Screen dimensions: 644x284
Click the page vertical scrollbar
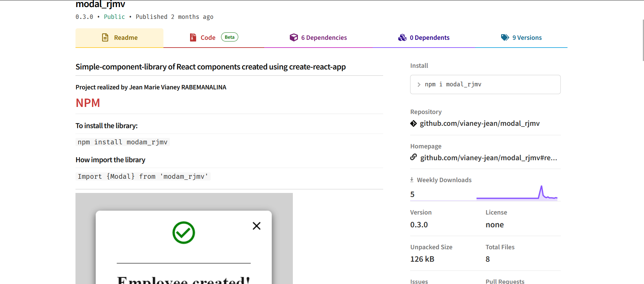coord(643,40)
